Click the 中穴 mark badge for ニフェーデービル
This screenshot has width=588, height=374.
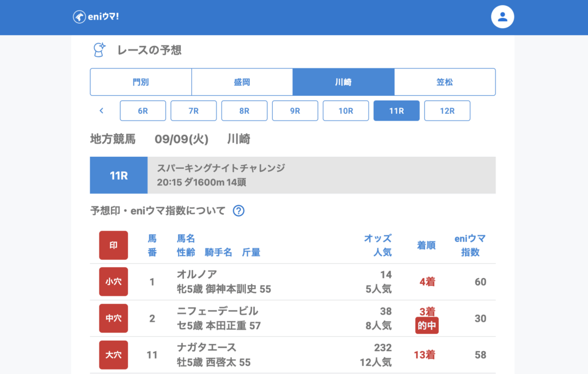click(114, 318)
